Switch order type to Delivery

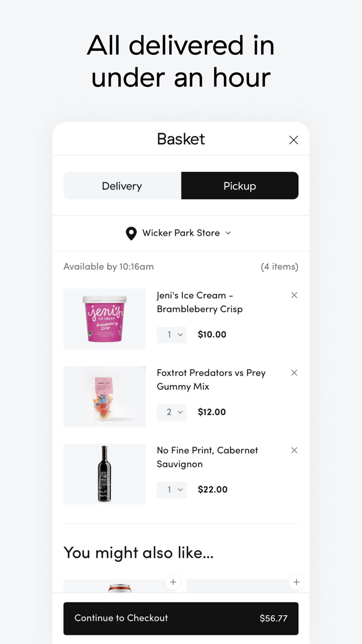[x=122, y=186]
